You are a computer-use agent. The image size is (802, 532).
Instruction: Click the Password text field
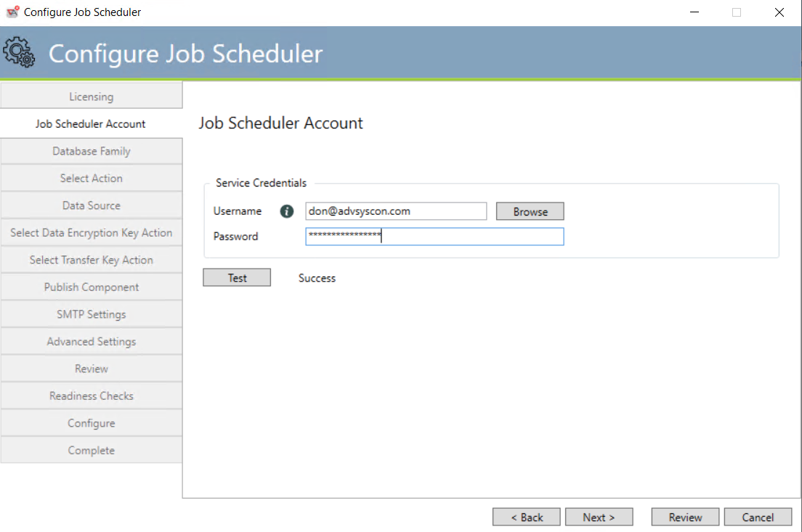pyautogui.click(x=434, y=236)
